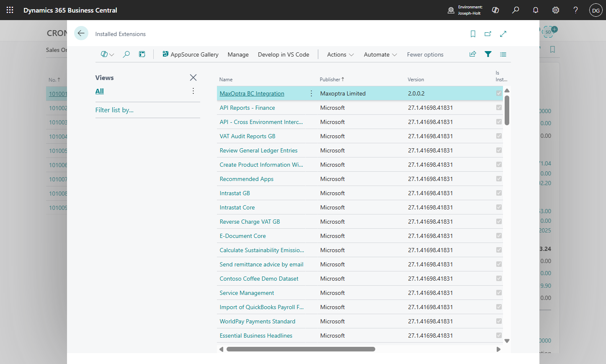Viewport: 606px width, 364px height.
Task: Click the environment information icon
Action: pos(451,10)
